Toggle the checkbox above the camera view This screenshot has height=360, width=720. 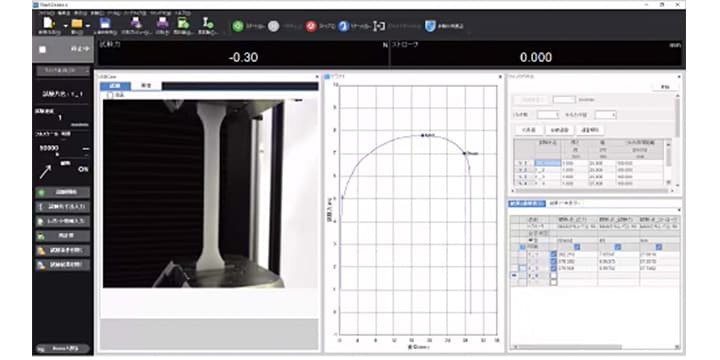click(x=110, y=95)
